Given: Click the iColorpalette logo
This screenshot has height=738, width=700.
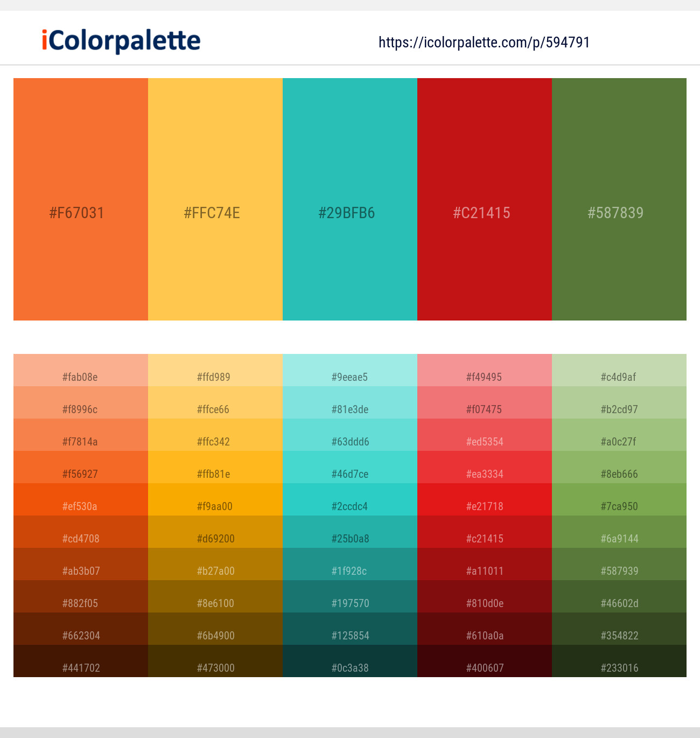Looking at the screenshot, I should tap(121, 41).
